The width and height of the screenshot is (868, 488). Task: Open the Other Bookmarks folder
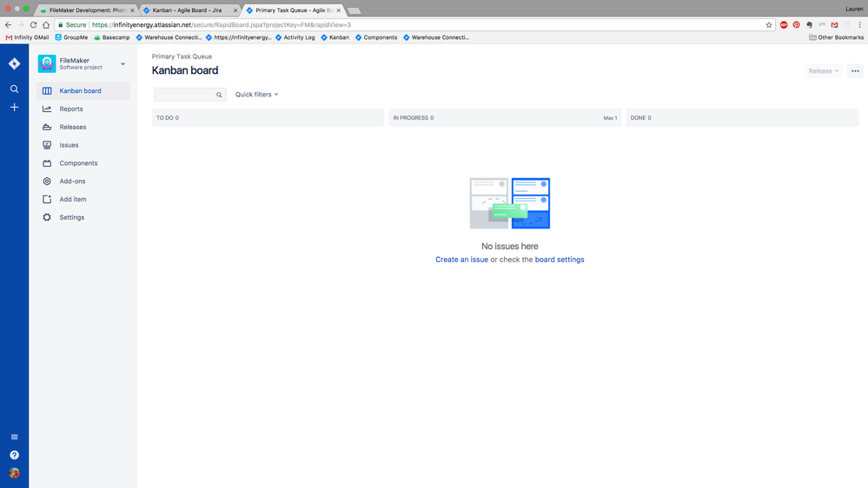836,37
